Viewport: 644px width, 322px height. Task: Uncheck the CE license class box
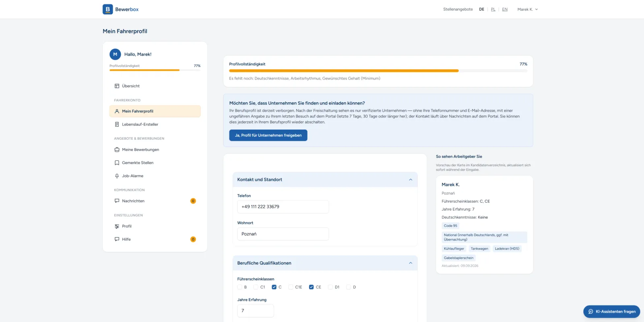[311, 287]
